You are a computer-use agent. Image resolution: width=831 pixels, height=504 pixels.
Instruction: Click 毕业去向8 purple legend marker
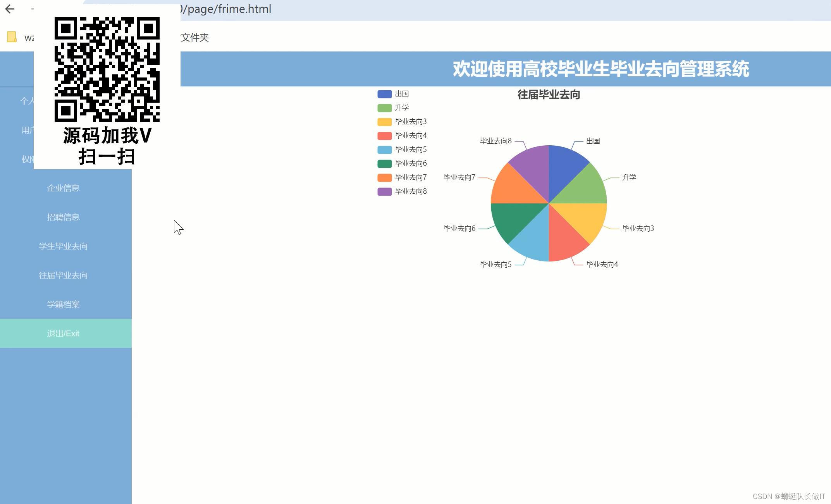385,192
